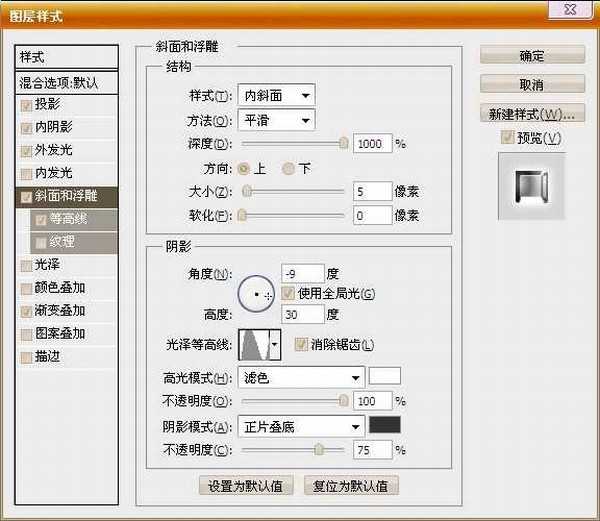
Task: Enable the 纹理 texture checkbox
Action: pos(41,242)
